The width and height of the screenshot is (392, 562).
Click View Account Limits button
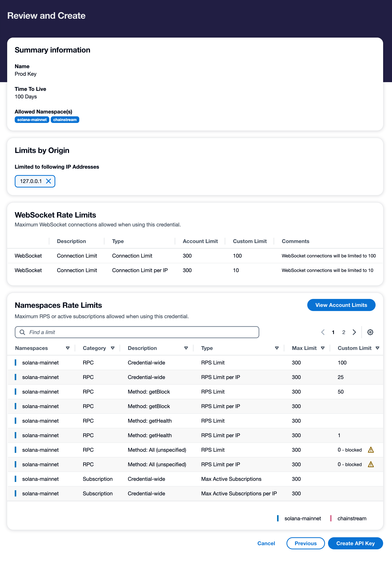(x=341, y=305)
